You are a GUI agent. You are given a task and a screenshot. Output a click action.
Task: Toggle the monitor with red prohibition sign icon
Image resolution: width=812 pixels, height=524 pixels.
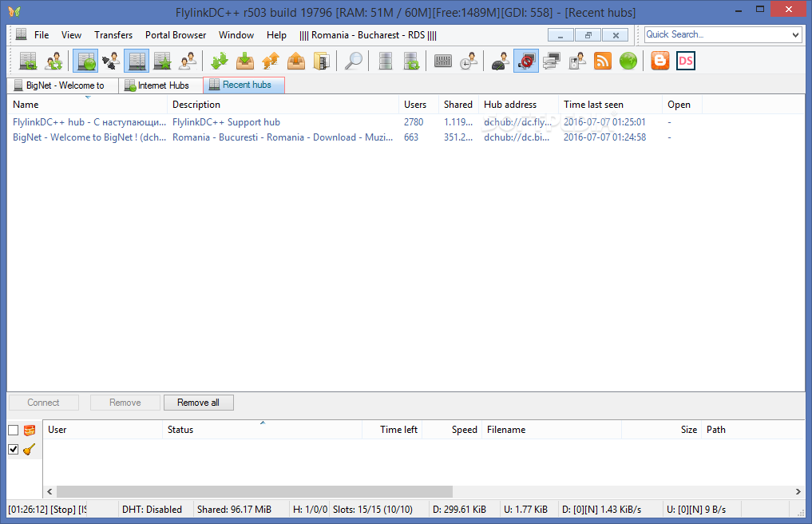point(526,62)
